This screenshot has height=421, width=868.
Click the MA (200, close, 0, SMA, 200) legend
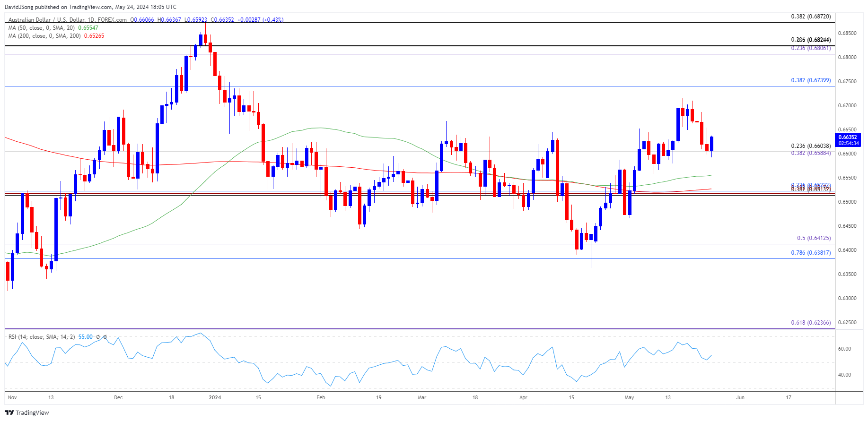click(44, 36)
